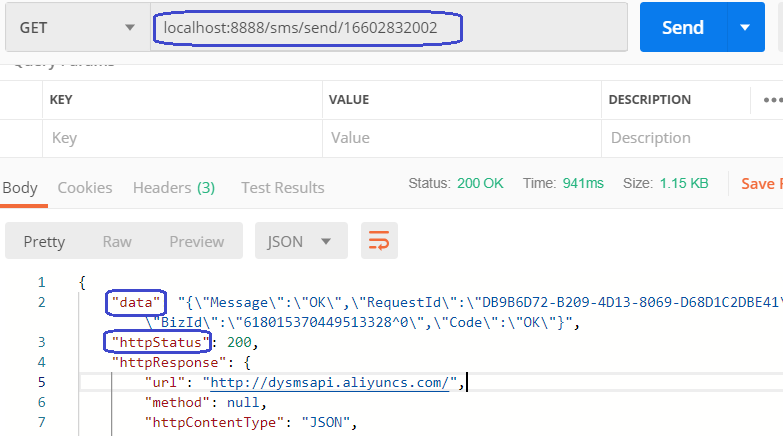Click the KEY column header

tap(61, 100)
